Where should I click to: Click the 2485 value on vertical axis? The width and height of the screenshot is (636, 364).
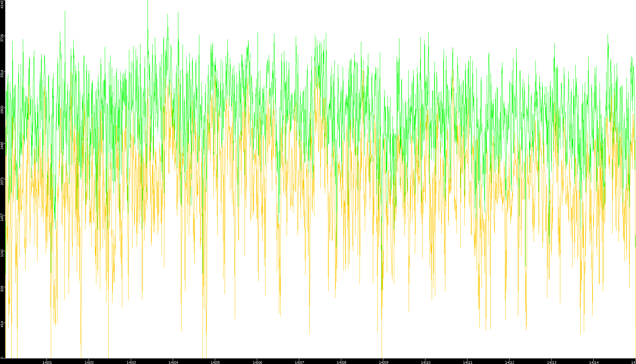point(2,145)
